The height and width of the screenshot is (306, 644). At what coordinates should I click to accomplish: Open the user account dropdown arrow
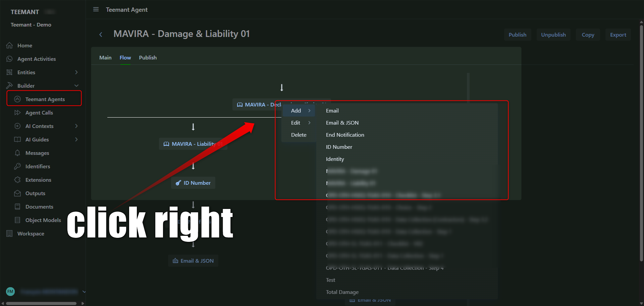pos(84,292)
